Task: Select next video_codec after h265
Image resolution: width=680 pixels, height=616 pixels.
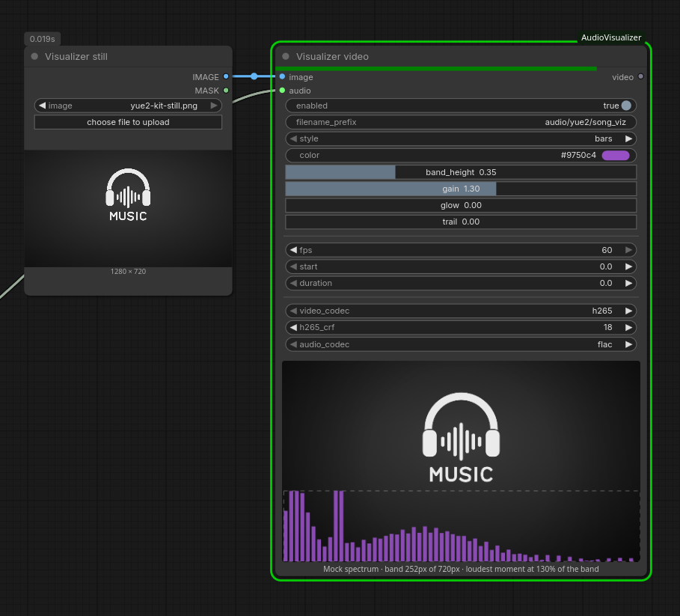Action: click(x=628, y=311)
